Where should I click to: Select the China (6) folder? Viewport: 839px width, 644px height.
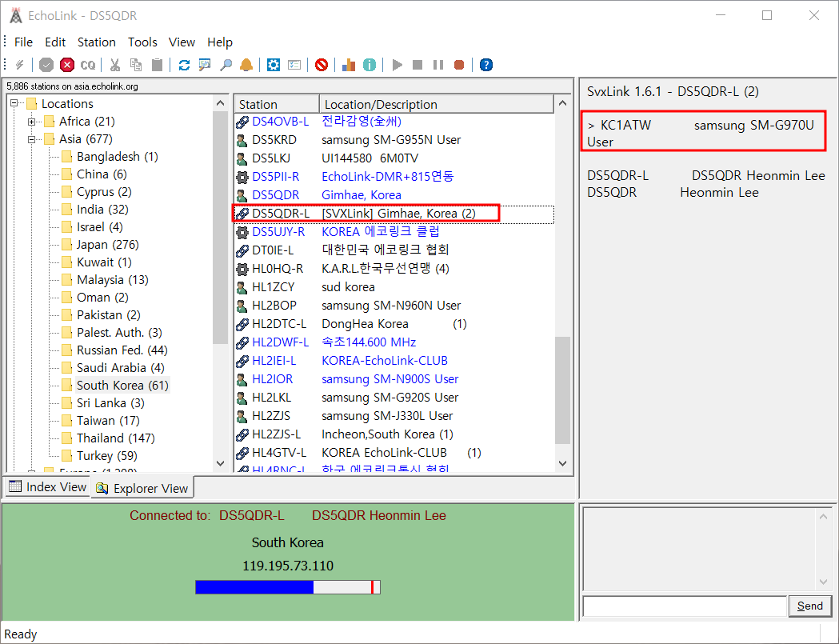pos(102,174)
